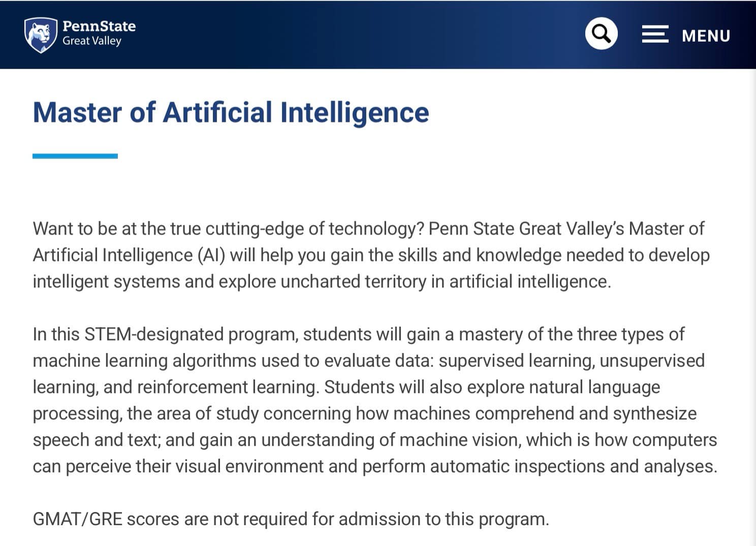756x546 pixels.
Task: Click the phrase 'reinforcement learning'
Action: pyautogui.click(x=228, y=388)
